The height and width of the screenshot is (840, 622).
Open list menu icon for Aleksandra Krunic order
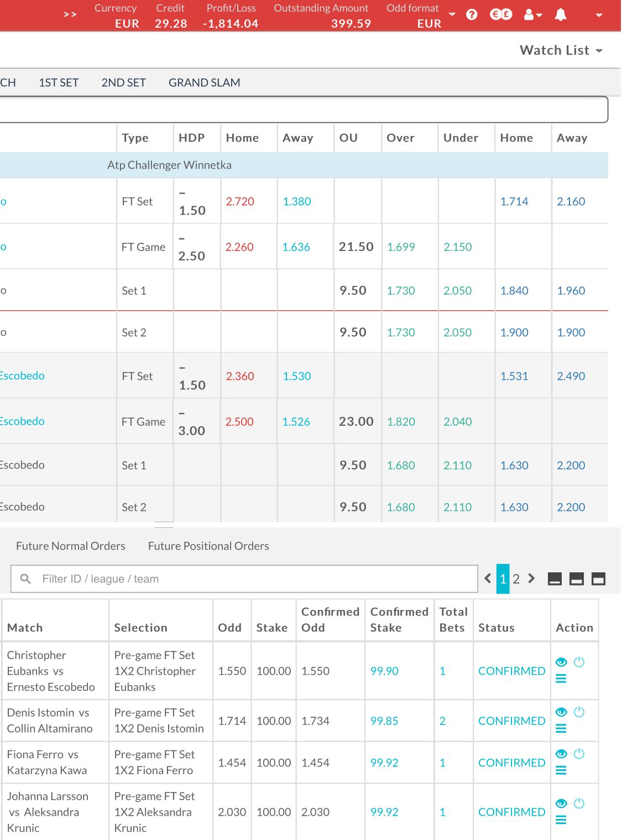tap(561, 820)
